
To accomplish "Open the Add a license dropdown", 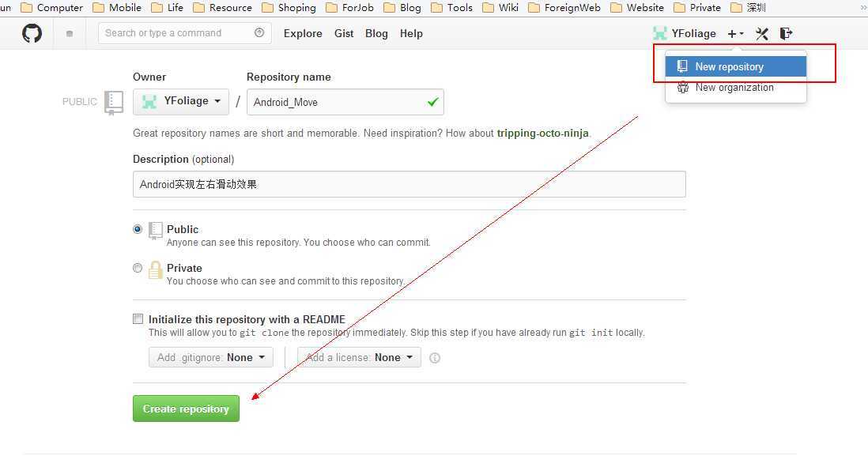I will [x=359, y=357].
